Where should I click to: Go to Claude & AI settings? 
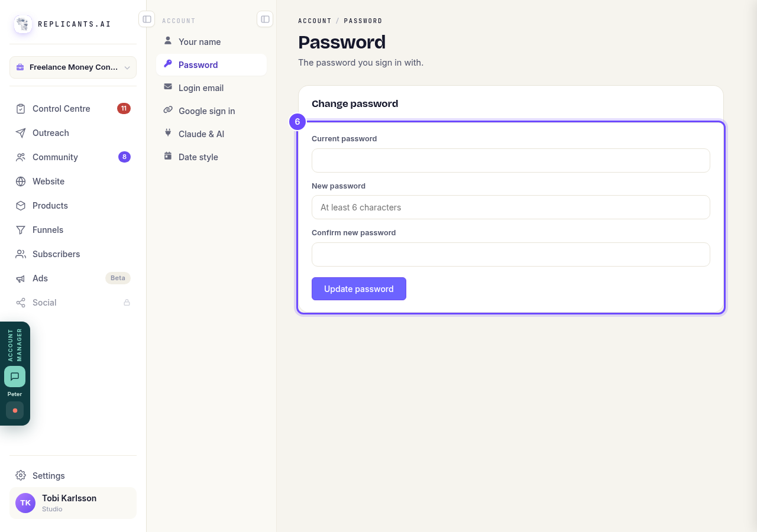[211, 134]
